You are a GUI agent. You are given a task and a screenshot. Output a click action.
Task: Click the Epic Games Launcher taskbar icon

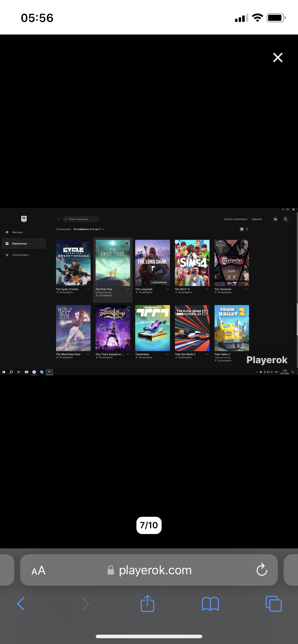49,372
